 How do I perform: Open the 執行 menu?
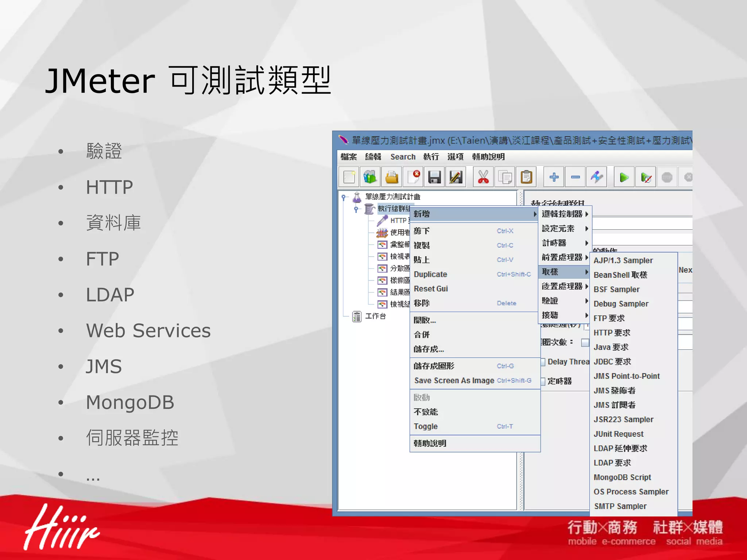pyautogui.click(x=431, y=157)
